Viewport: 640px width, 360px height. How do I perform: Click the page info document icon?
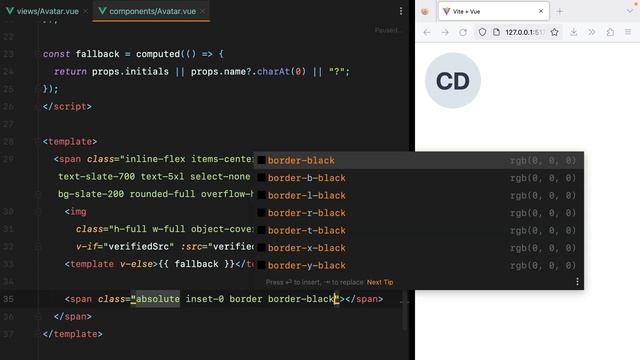[496, 32]
